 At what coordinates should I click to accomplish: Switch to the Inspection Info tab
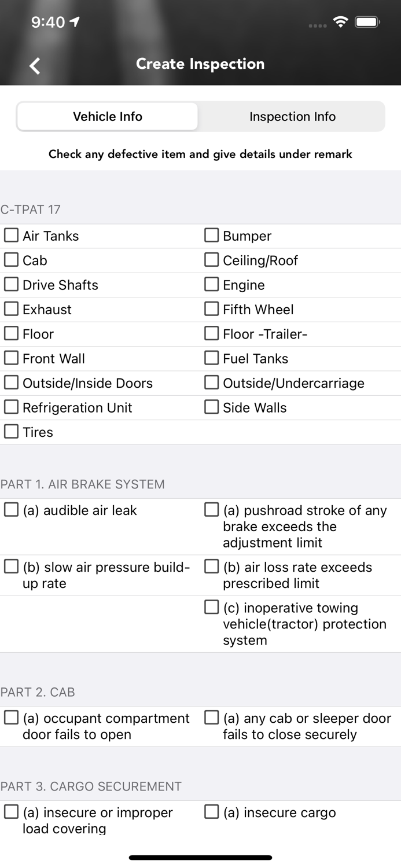(x=292, y=116)
